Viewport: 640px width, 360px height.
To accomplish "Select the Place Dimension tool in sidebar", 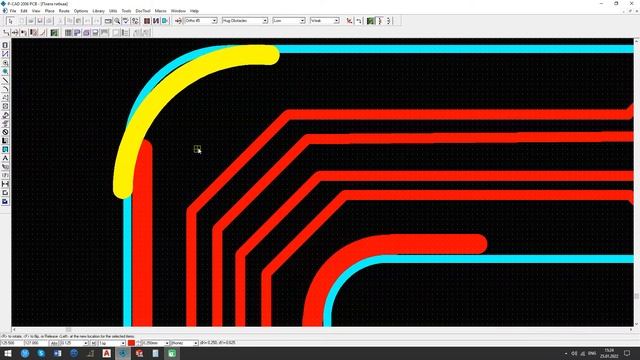I will (5, 184).
